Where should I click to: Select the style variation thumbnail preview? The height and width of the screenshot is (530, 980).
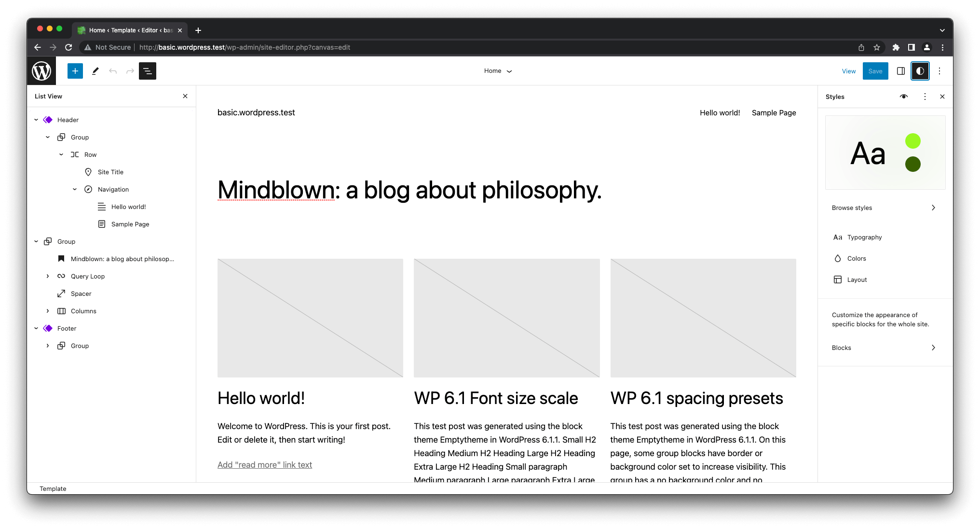(885, 153)
